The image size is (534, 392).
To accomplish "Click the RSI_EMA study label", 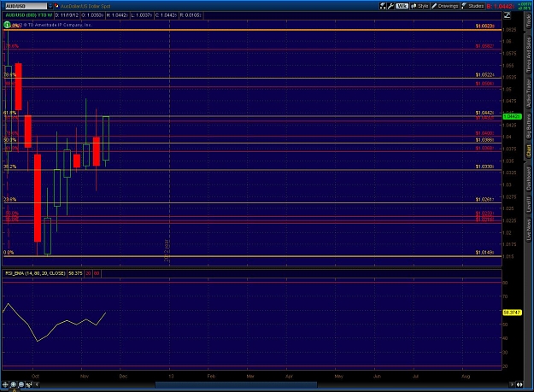I will click(35, 273).
